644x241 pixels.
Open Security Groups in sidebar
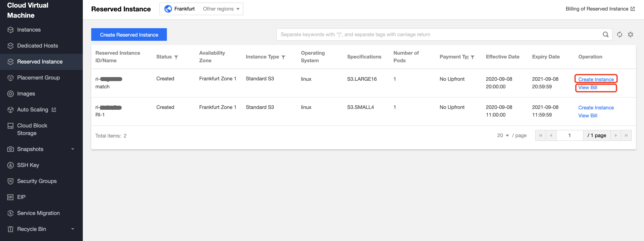pyautogui.click(x=37, y=181)
